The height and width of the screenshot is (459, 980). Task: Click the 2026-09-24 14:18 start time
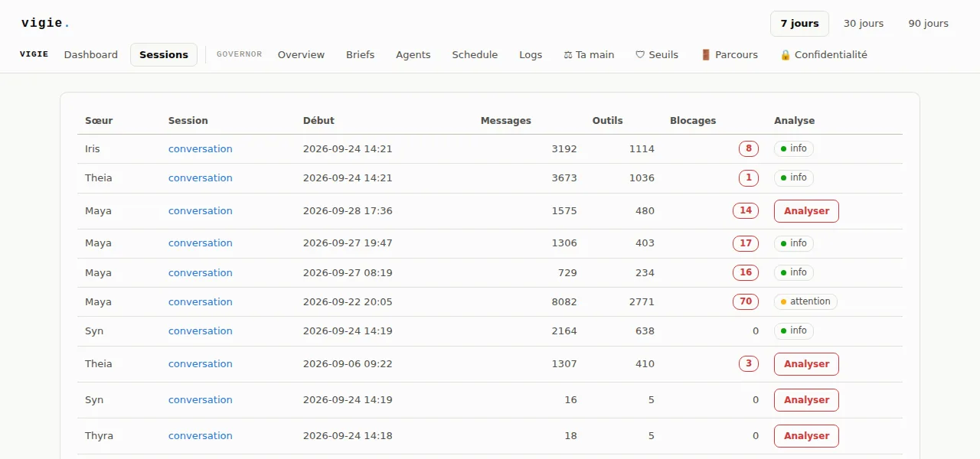[x=348, y=436]
